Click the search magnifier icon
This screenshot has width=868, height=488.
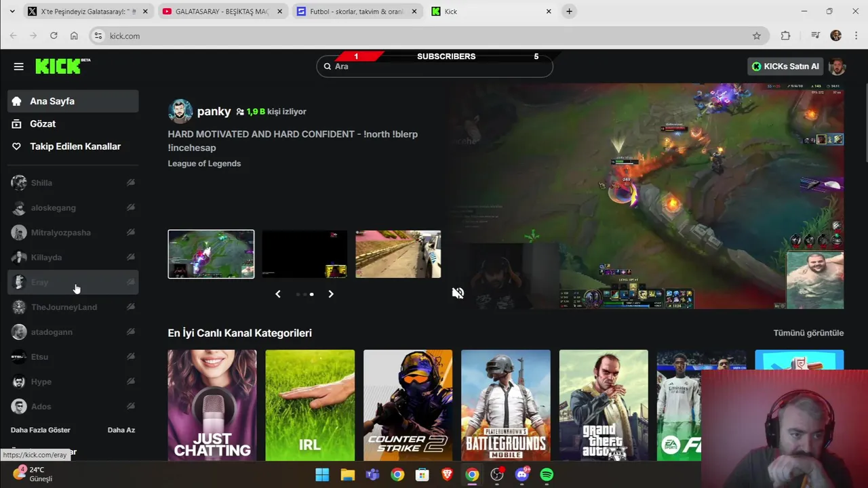328,66
